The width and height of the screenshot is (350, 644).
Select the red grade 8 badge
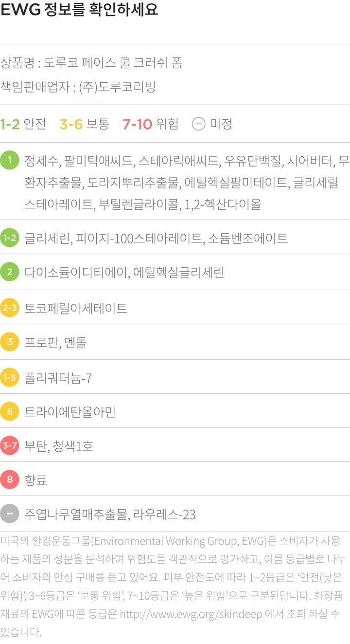point(10,480)
